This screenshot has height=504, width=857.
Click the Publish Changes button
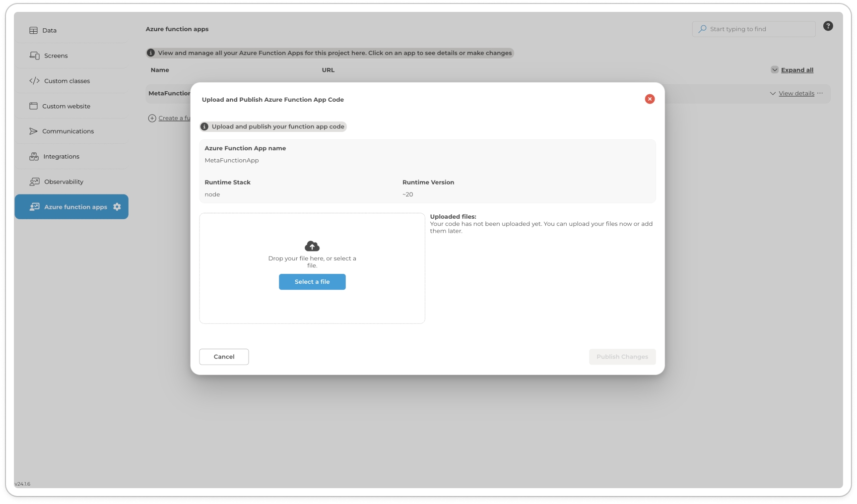622,357
